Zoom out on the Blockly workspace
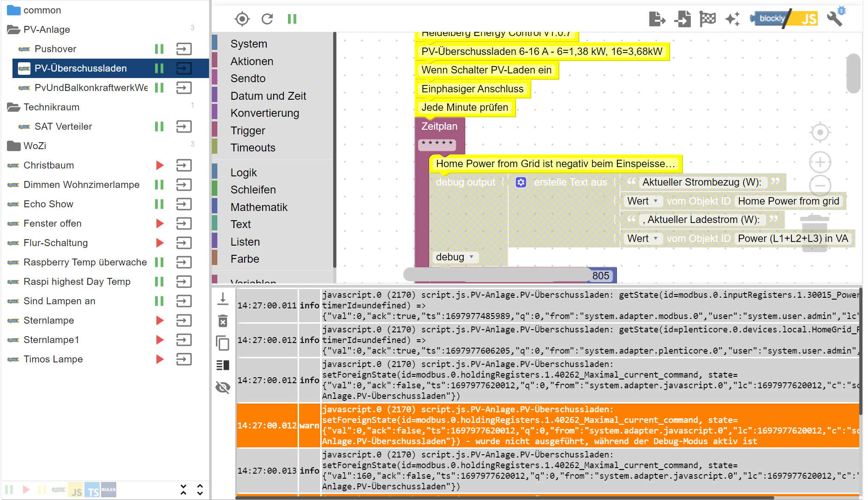 (820, 186)
